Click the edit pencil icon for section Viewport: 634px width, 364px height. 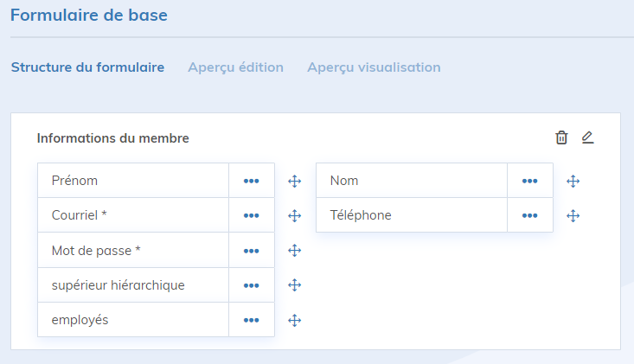(x=588, y=137)
